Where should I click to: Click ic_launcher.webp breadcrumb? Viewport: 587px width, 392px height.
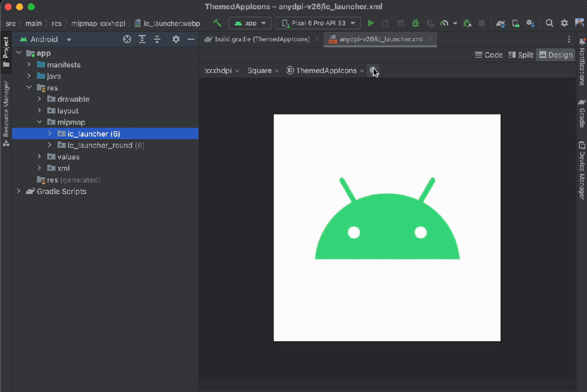(167, 23)
